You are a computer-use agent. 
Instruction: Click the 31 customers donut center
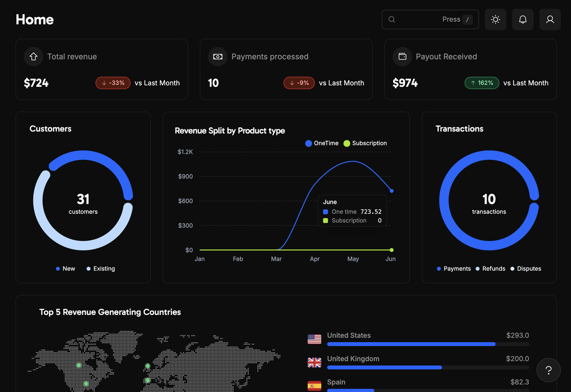[83, 204]
